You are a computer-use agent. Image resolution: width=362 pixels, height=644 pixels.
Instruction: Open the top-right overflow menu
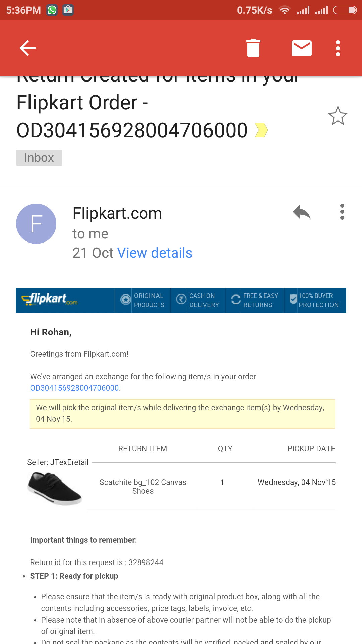[338, 48]
